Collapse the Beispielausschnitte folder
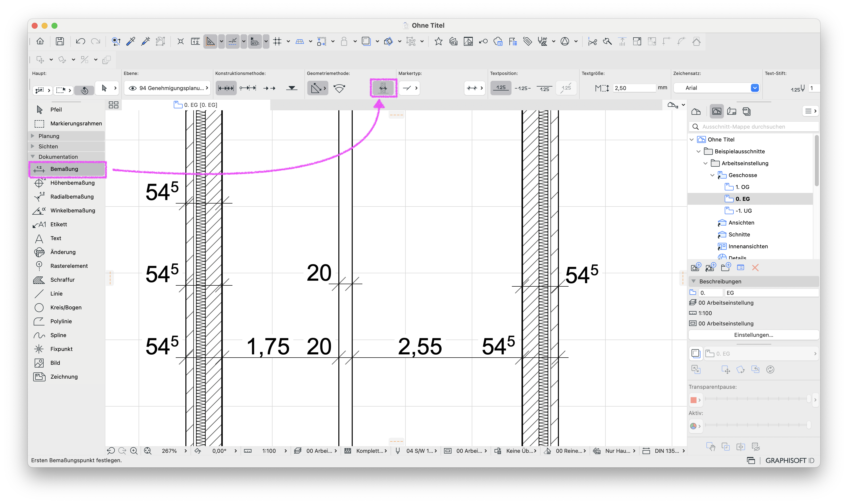 click(x=698, y=151)
